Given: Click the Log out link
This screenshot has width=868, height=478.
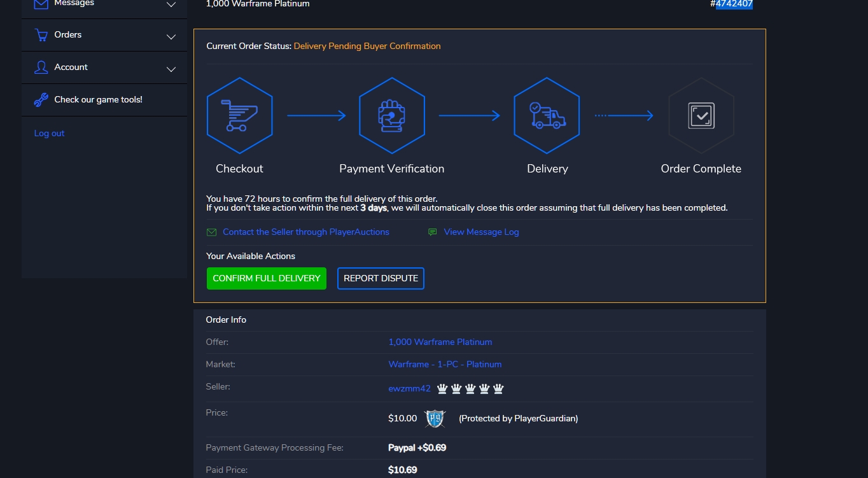Looking at the screenshot, I should pyautogui.click(x=50, y=134).
